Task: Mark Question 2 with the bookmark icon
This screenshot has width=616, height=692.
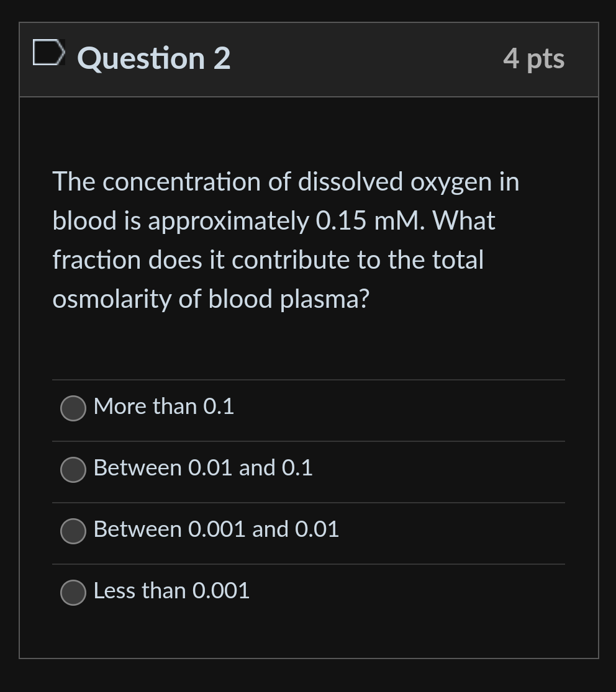Action: (x=49, y=52)
